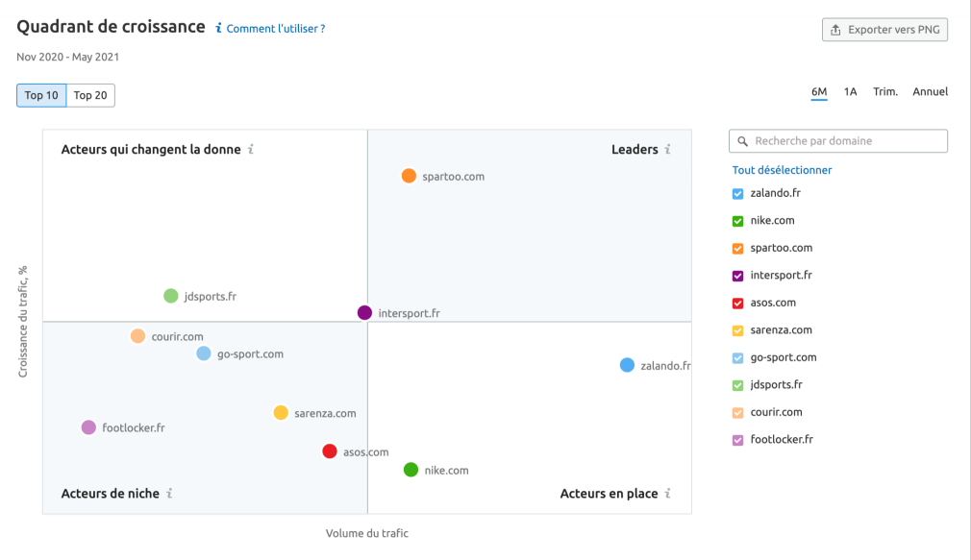Uncheck the go-sport.com checkbox
971x560 pixels.
point(737,357)
